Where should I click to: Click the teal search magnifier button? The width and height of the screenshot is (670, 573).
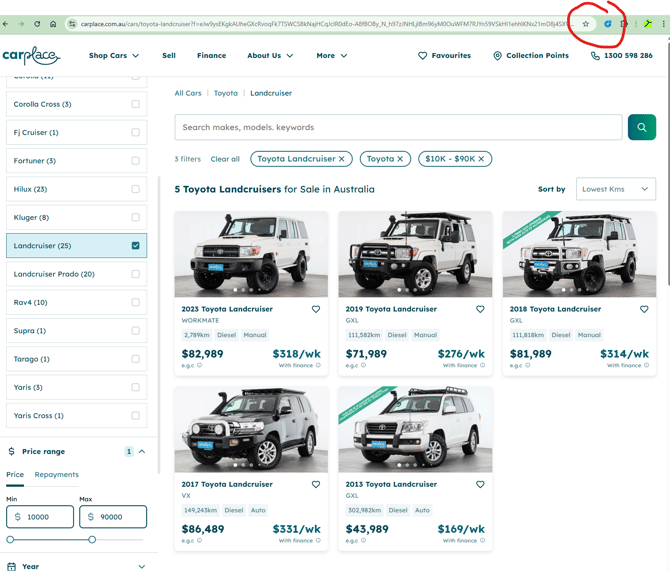(642, 127)
